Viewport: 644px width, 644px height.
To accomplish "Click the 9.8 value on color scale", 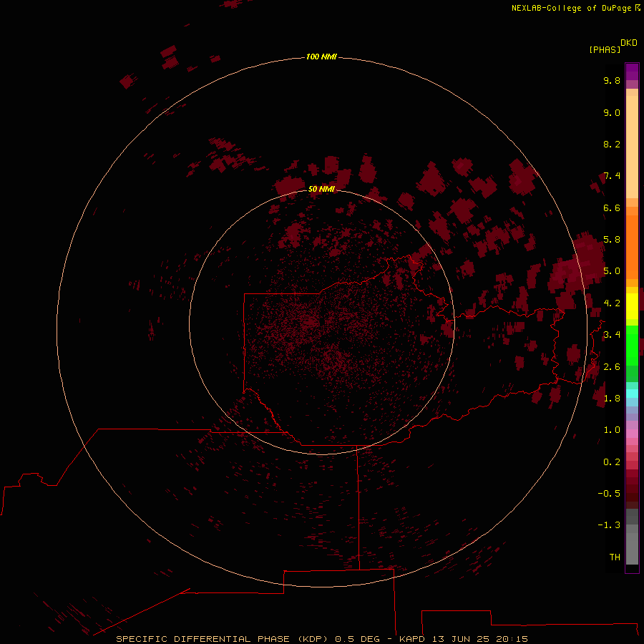I will coord(612,80).
